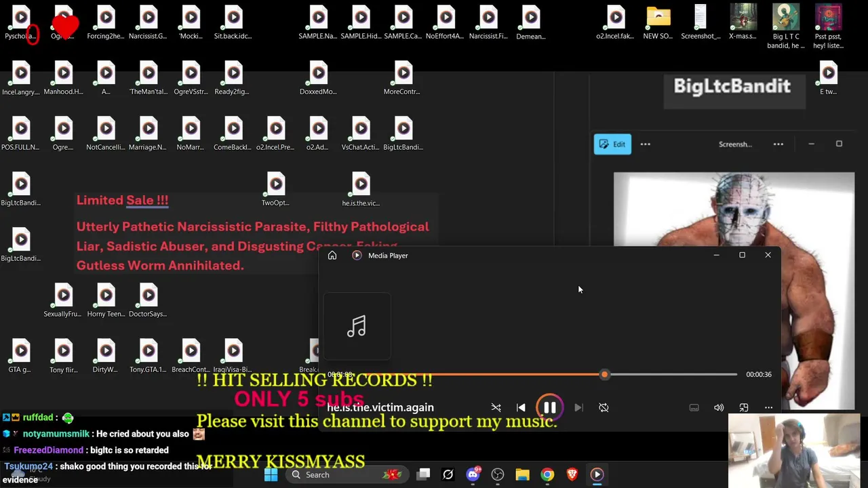
Task: Click the Pinhead ogre image in Screenshot window
Action: 734,291
